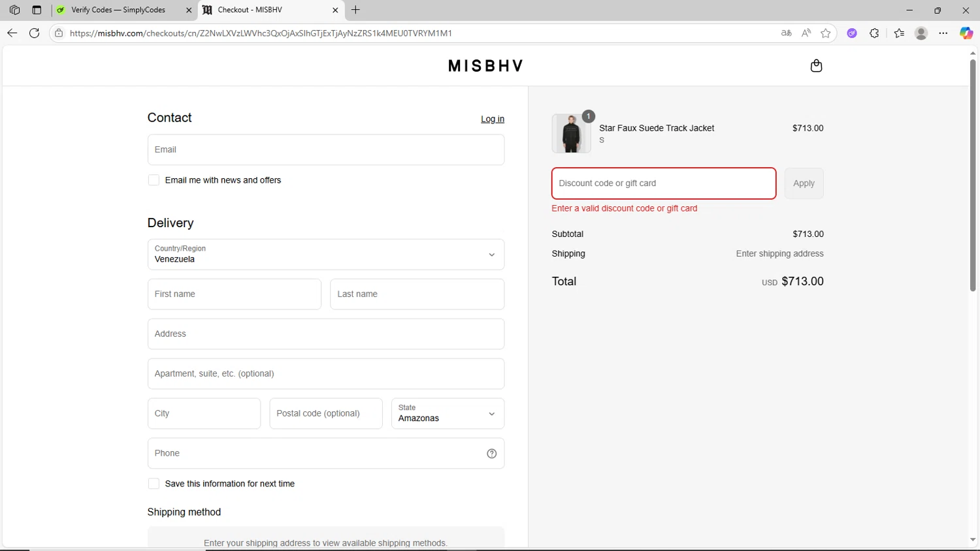Click the Enter shipping address text
The width and height of the screenshot is (980, 551).
tap(779, 254)
